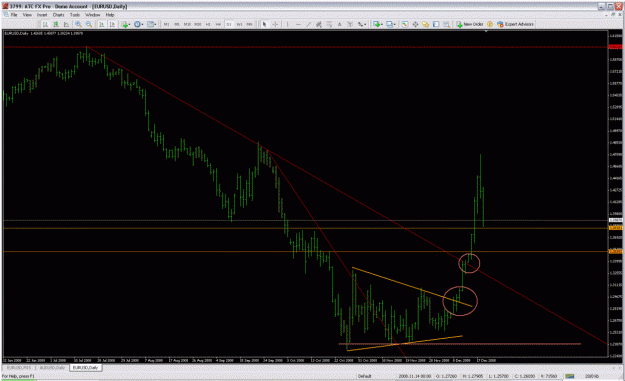Select the H4 timeframe

click(x=218, y=24)
